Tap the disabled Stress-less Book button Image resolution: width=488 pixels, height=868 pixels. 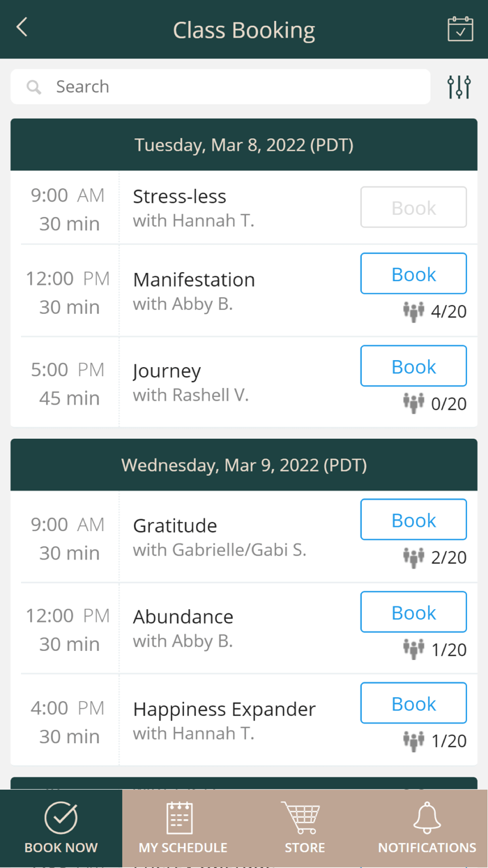coord(413,207)
